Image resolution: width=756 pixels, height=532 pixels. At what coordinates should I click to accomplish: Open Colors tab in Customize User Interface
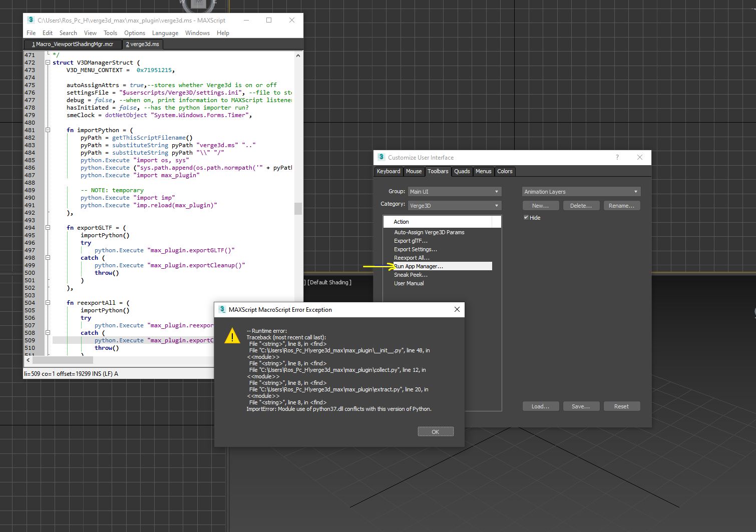pos(505,171)
